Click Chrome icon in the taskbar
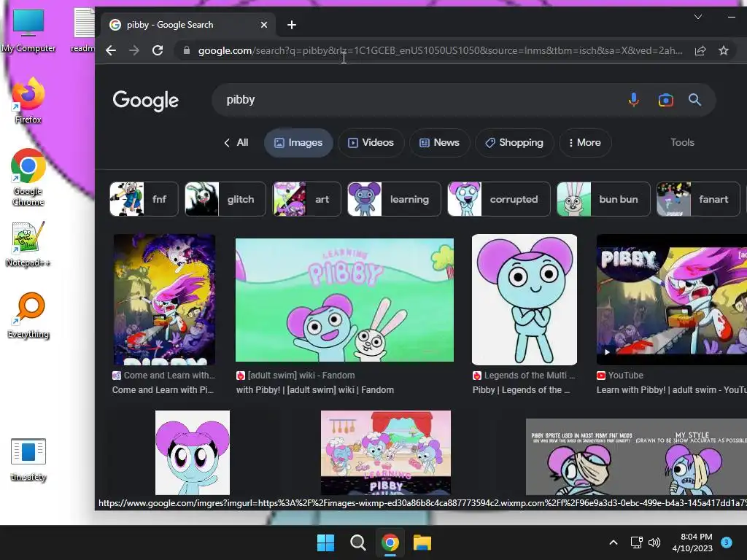 tap(390, 542)
